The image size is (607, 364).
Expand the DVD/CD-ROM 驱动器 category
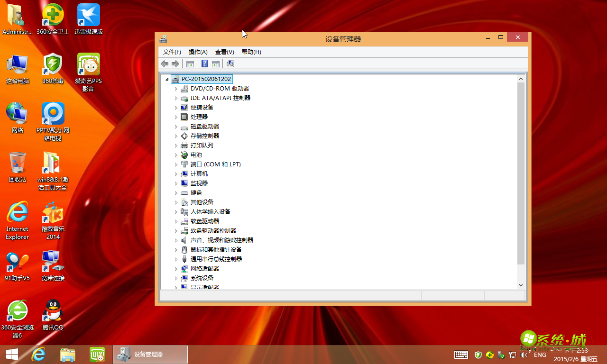coord(176,88)
